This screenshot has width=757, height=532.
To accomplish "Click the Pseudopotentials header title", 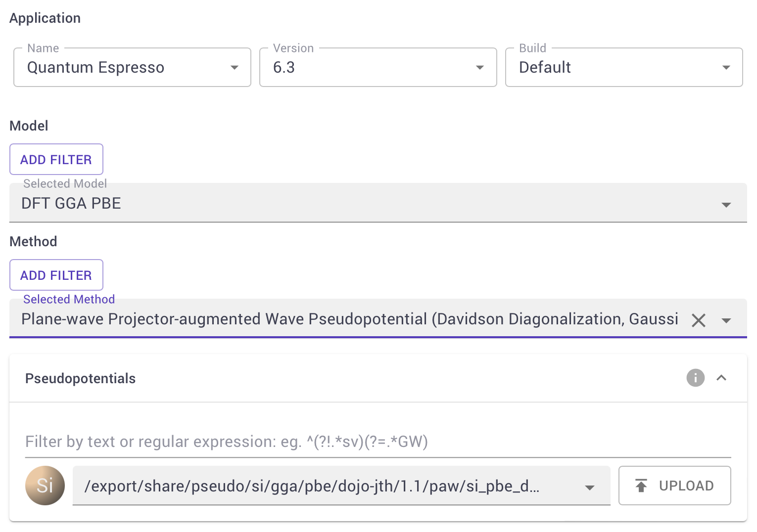I will (x=81, y=378).
